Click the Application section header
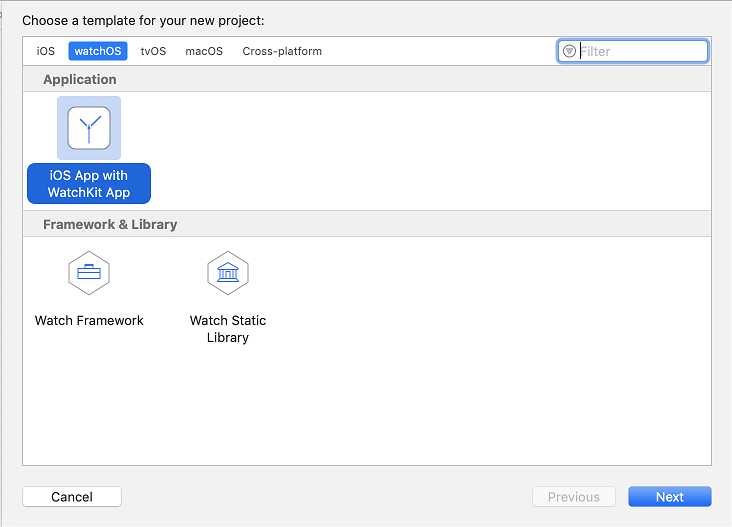The image size is (732, 527). pyautogui.click(x=80, y=79)
